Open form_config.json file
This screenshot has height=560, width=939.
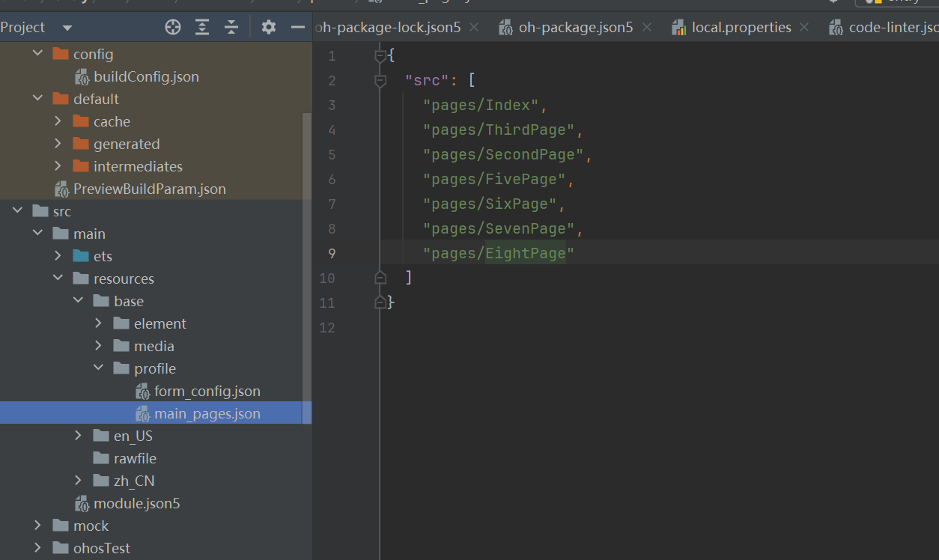point(207,391)
